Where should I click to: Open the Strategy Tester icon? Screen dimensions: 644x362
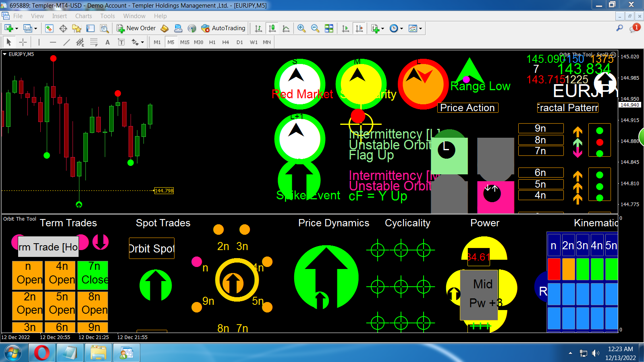coord(104,28)
